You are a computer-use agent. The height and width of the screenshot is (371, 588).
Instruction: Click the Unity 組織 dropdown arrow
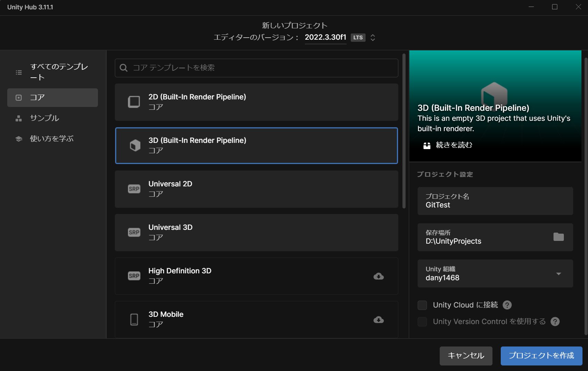coord(559,274)
